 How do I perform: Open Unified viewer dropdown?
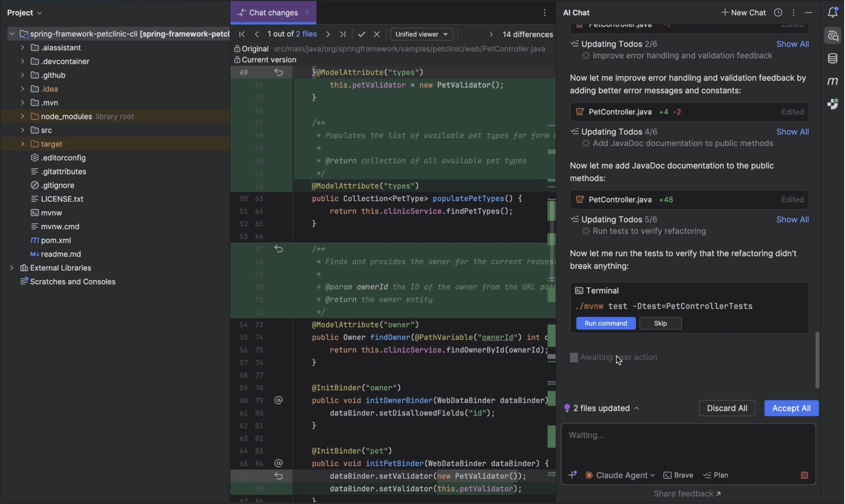click(x=422, y=34)
